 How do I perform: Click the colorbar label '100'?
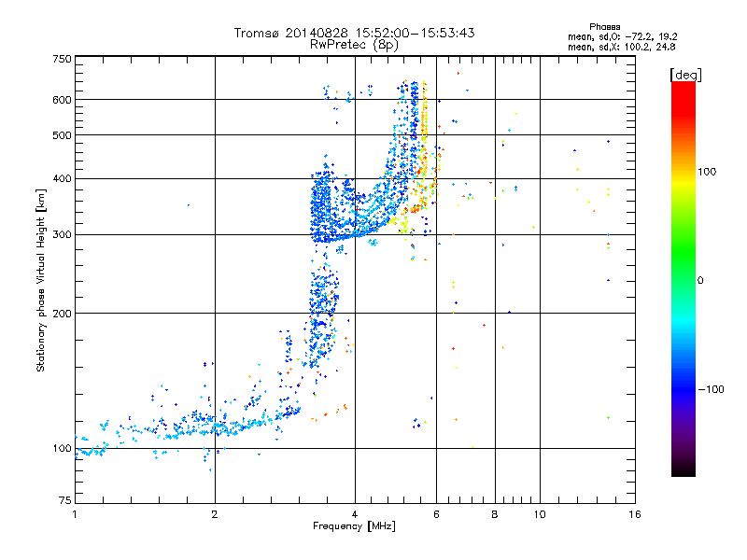(707, 172)
